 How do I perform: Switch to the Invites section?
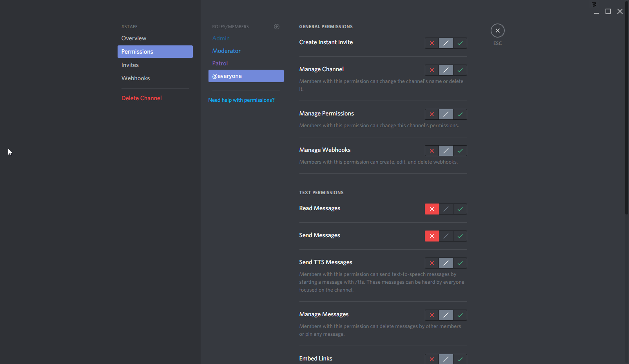coord(130,65)
